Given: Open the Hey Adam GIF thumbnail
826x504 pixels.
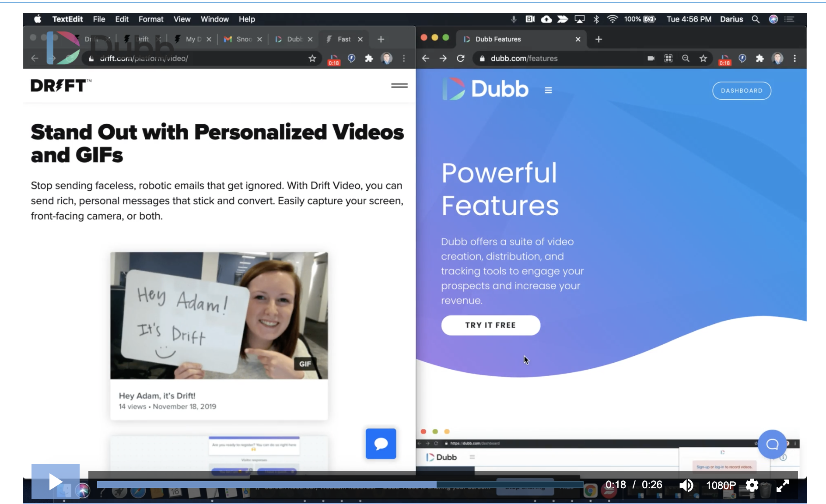Looking at the screenshot, I should tap(219, 315).
